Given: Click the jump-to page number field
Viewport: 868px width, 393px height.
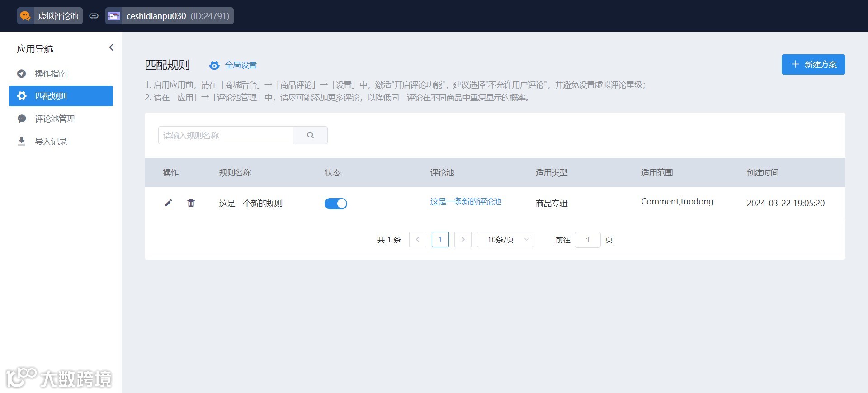Looking at the screenshot, I should 588,240.
